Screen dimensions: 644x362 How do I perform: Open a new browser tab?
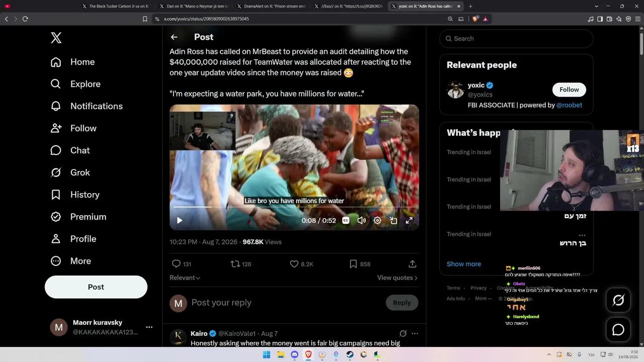pos(470,6)
